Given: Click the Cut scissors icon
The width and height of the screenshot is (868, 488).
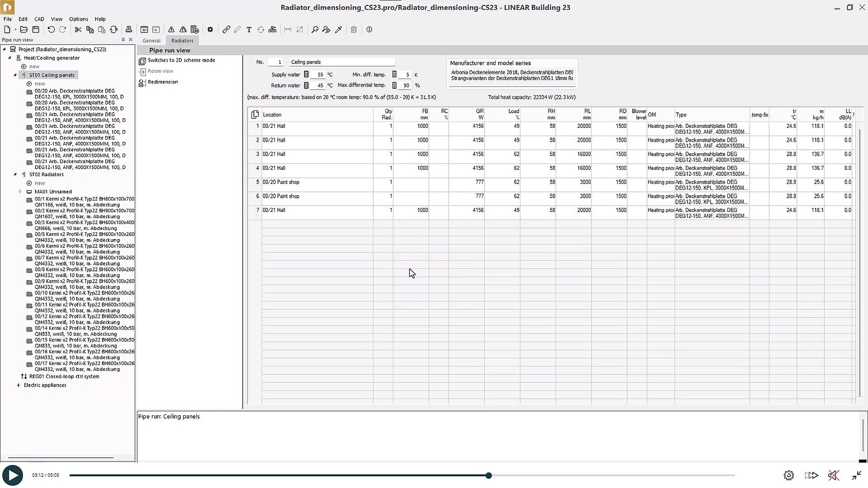Looking at the screenshot, I should [78, 30].
